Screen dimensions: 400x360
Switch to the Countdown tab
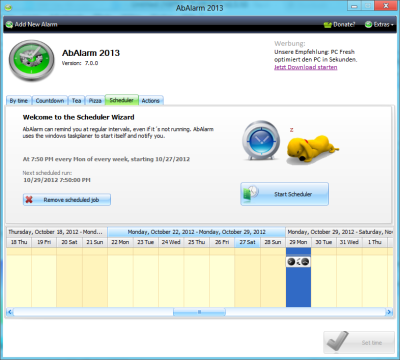50,101
